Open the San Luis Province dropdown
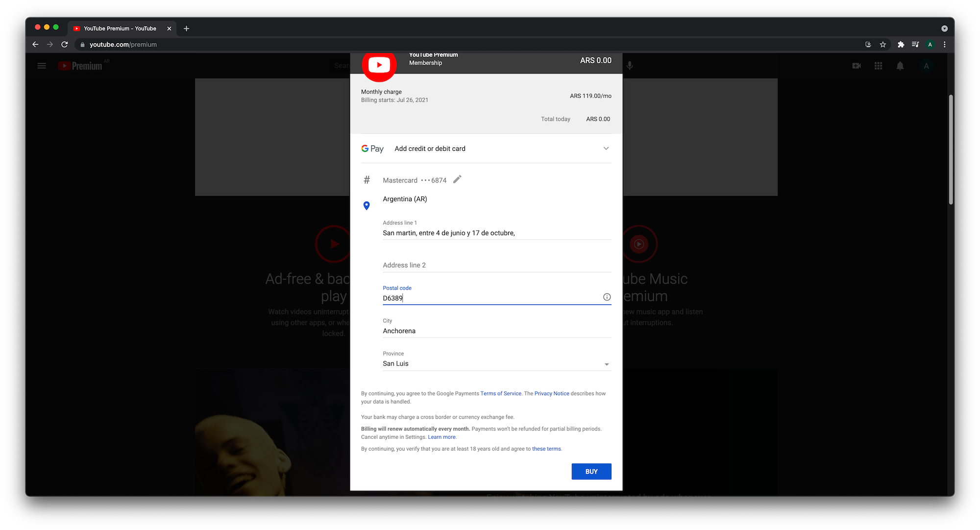Viewport: 980px width, 530px height. 606,364
